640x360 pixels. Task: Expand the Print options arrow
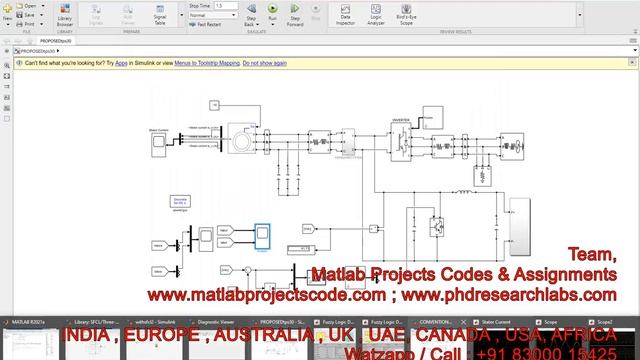point(42,24)
